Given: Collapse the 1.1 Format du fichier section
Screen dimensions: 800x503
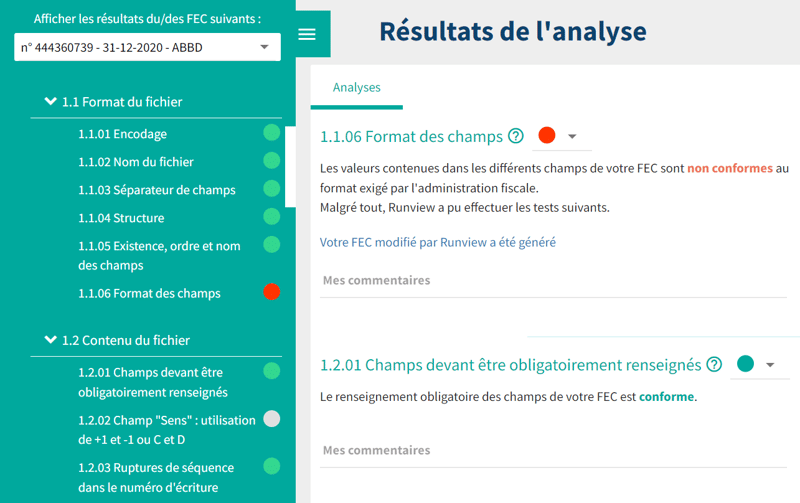Looking at the screenshot, I should [51, 101].
